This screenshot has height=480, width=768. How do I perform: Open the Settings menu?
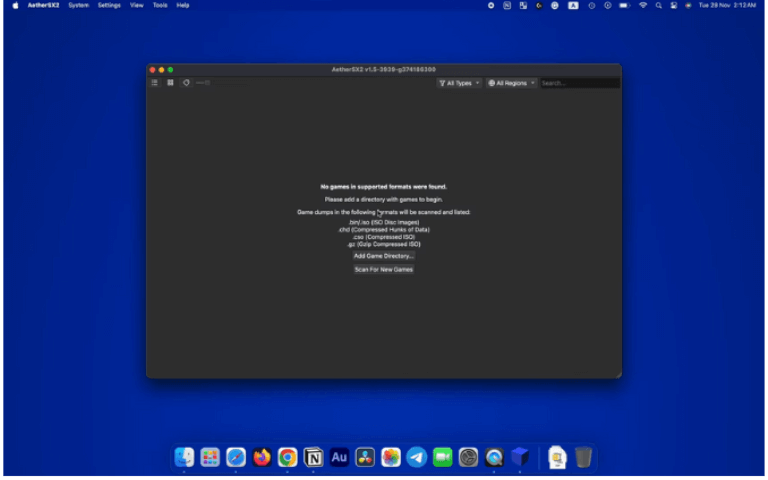coord(109,5)
